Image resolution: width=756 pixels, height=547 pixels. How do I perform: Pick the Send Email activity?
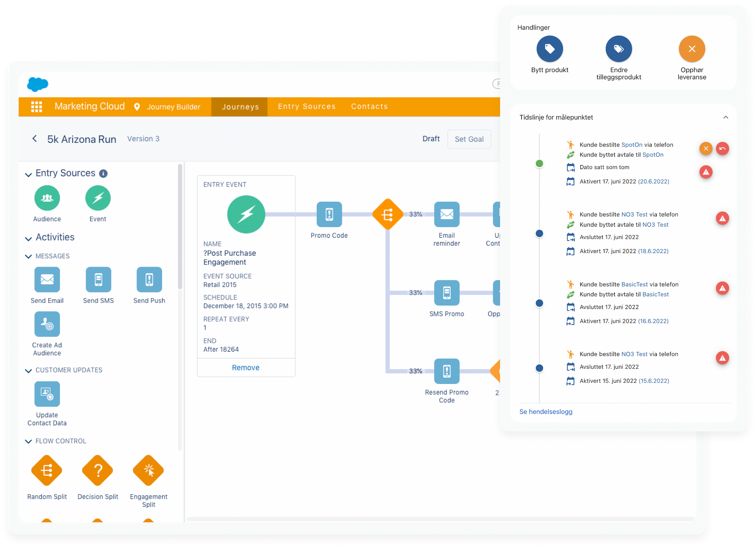point(47,279)
